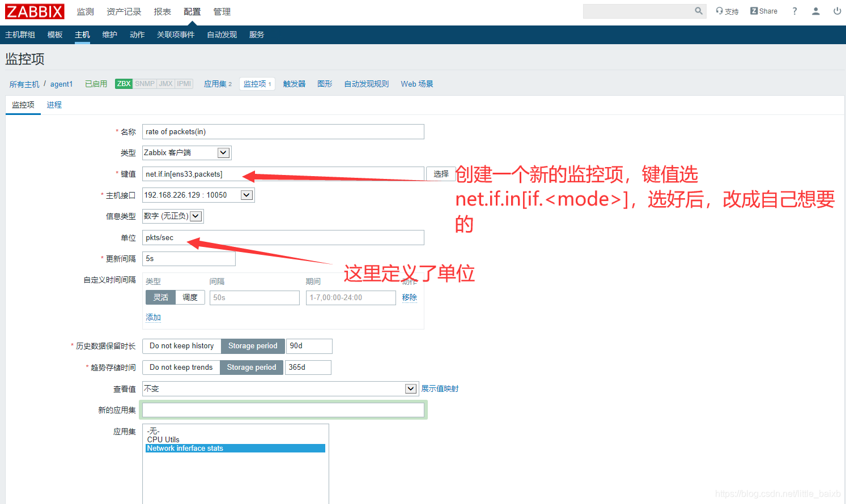Open the 查看值 dropdown
Image resolution: width=846 pixels, height=504 pixels.
(280, 389)
